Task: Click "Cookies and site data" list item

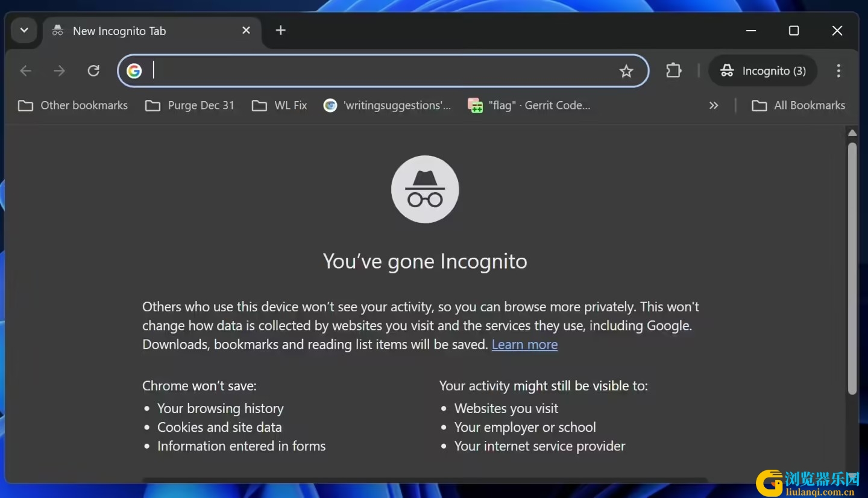Action: pos(219,427)
